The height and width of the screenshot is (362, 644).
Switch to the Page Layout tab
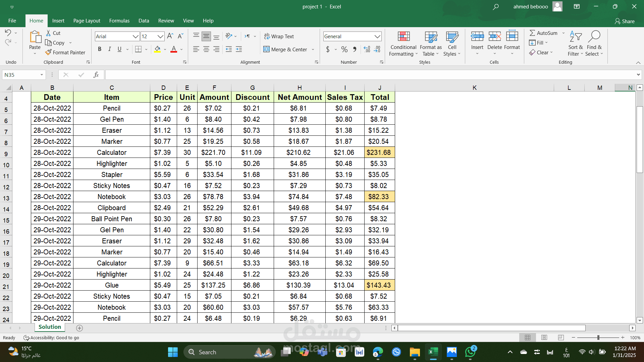coord(87,21)
